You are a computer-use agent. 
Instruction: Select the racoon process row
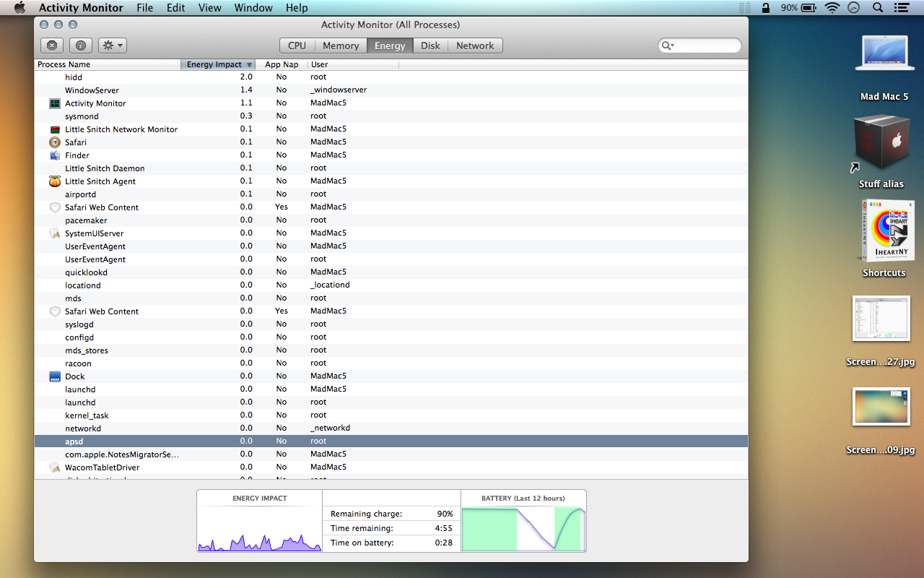(x=391, y=363)
